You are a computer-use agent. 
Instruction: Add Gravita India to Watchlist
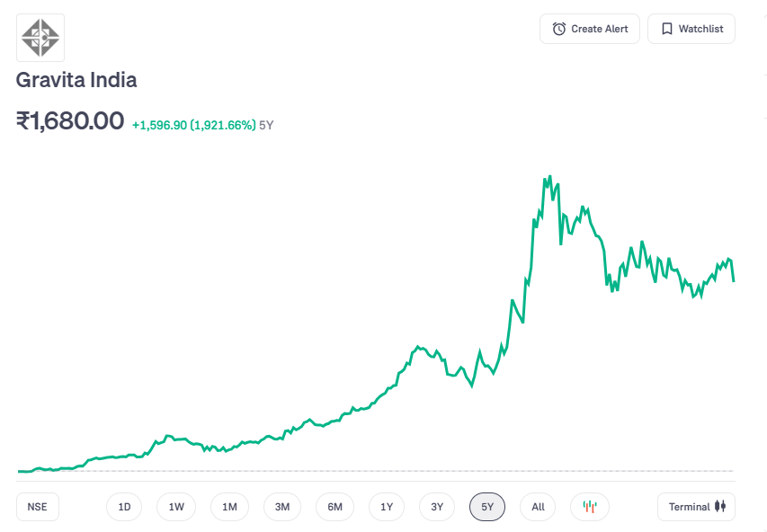[691, 29]
